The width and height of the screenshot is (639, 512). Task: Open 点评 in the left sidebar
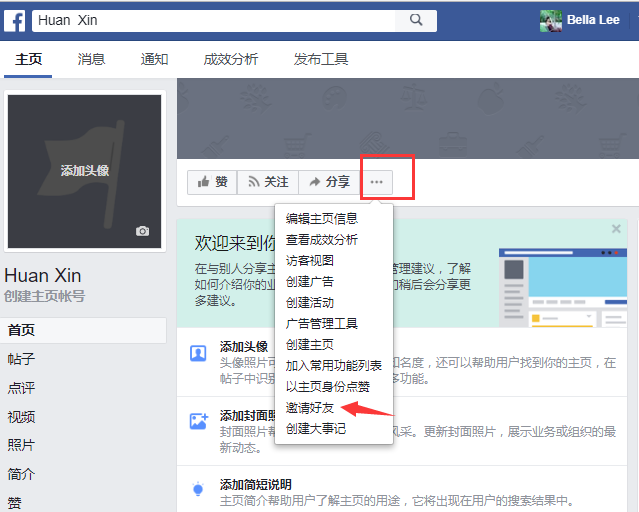(21, 388)
